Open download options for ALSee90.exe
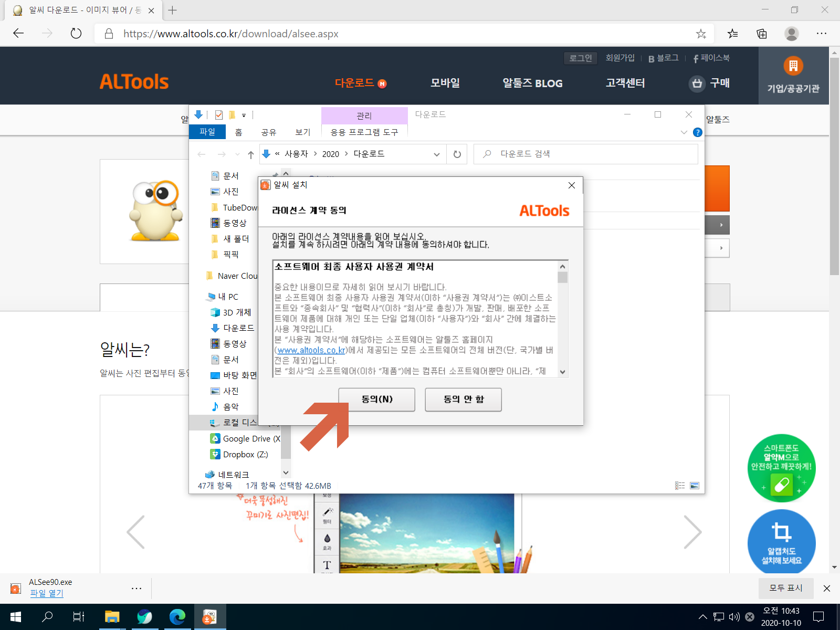The height and width of the screenshot is (630, 840). [136, 589]
